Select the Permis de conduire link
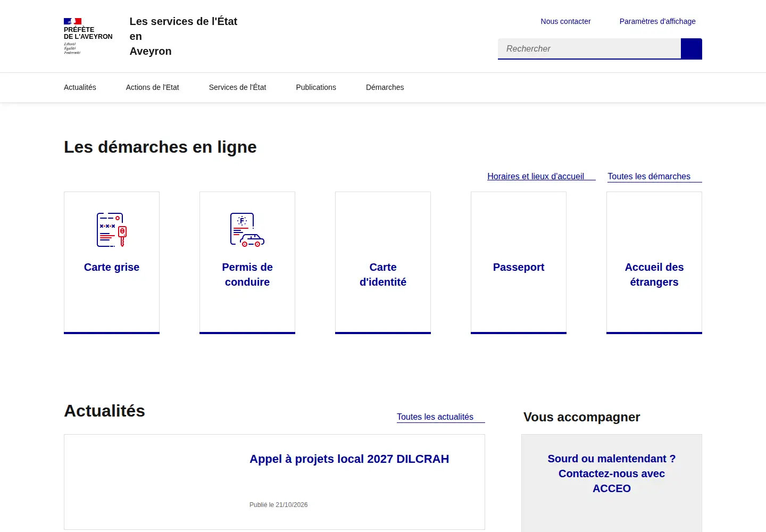 247,275
